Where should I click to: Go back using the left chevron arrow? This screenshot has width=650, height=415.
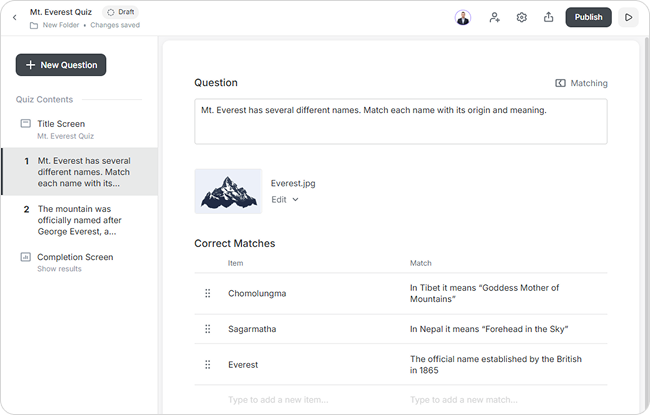pos(15,17)
